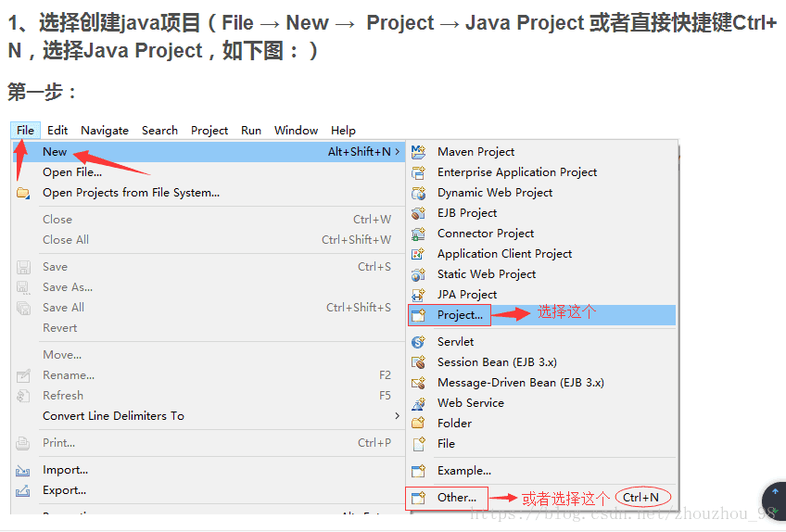
Task: Click the Enterprise Application Project icon
Action: (x=418, y=172)
